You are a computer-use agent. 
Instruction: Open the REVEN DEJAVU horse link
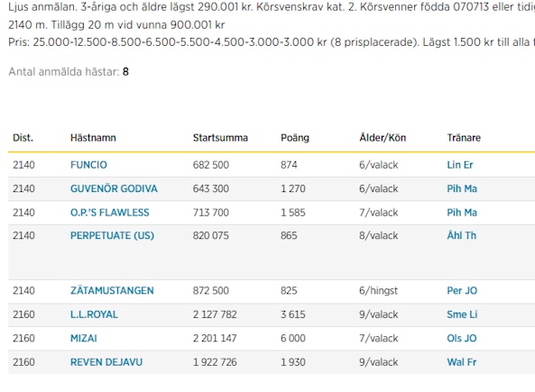(x=106, y=362)
